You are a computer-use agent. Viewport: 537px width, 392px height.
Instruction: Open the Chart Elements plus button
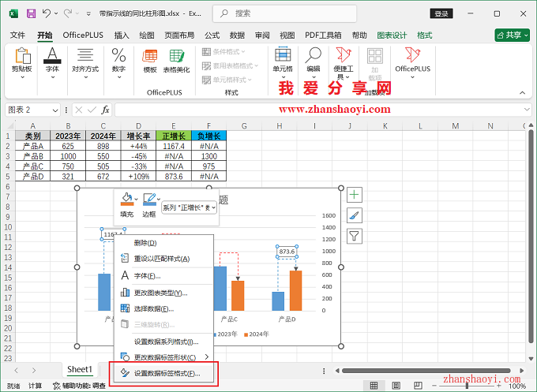click(x=355, y=195)
